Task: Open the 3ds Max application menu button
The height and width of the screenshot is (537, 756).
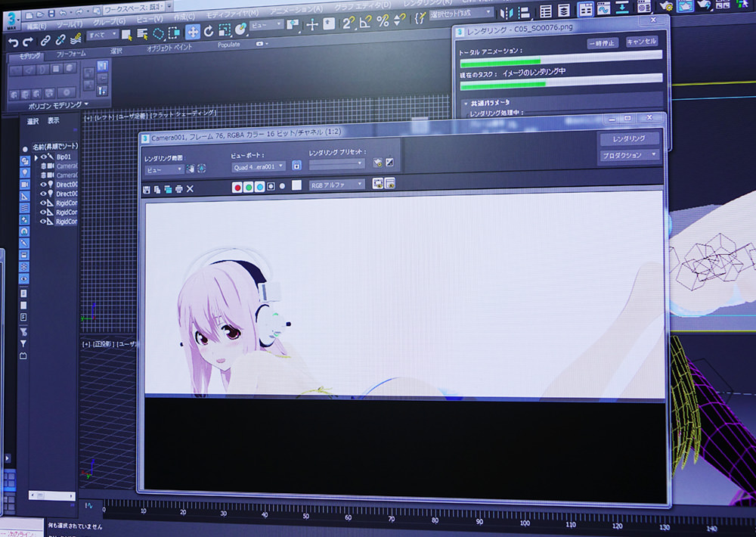Action: pyautogui.click(x=11, y=20)
